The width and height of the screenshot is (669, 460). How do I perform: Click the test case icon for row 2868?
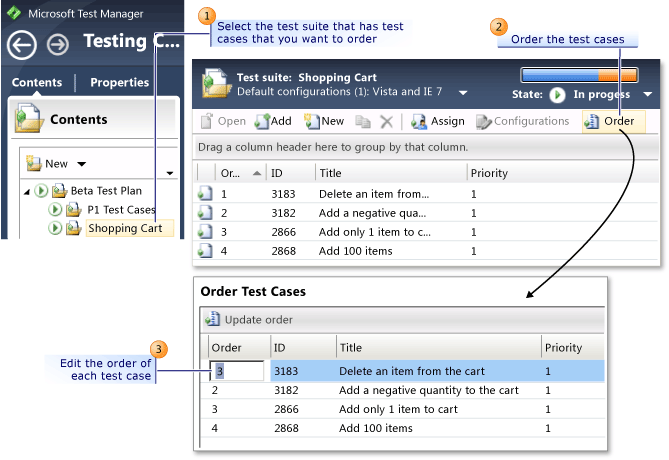(x=205, y=250)
